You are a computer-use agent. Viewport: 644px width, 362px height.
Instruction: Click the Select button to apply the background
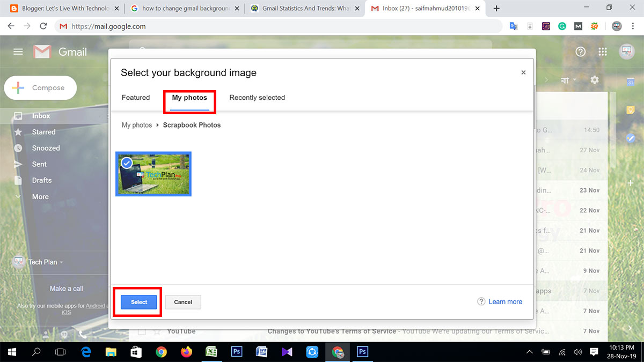[x=138, y=302]
